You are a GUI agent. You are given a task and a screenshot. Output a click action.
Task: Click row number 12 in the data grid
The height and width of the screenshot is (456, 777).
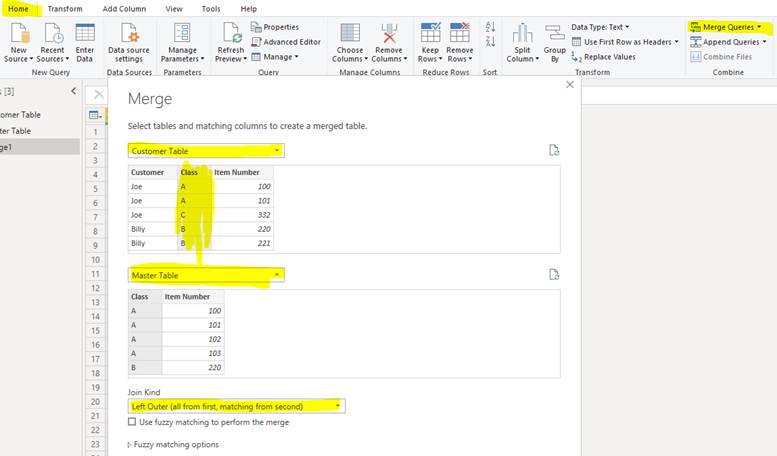pos(96,288)
